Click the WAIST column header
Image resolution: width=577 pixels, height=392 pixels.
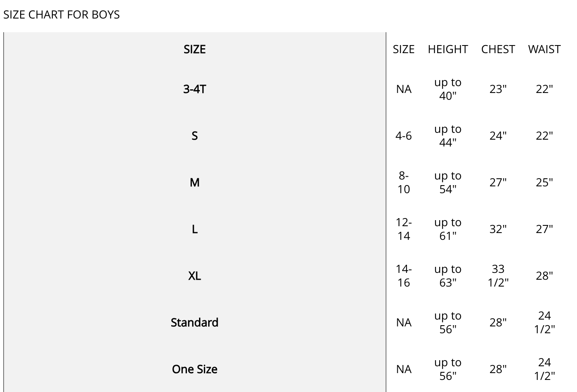544,49
